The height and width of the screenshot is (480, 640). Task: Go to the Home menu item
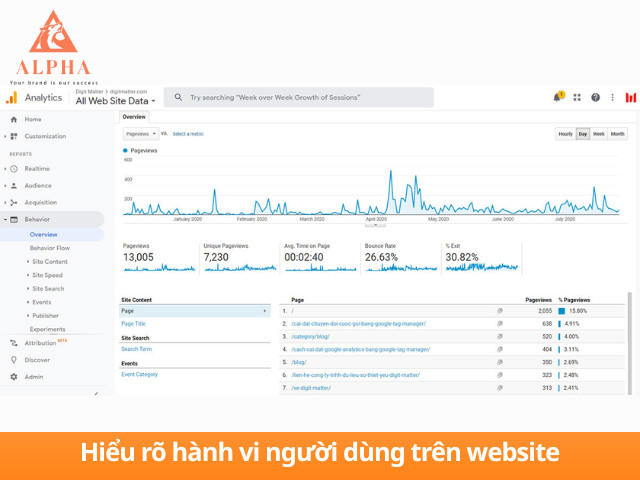[x=33, y=119]
